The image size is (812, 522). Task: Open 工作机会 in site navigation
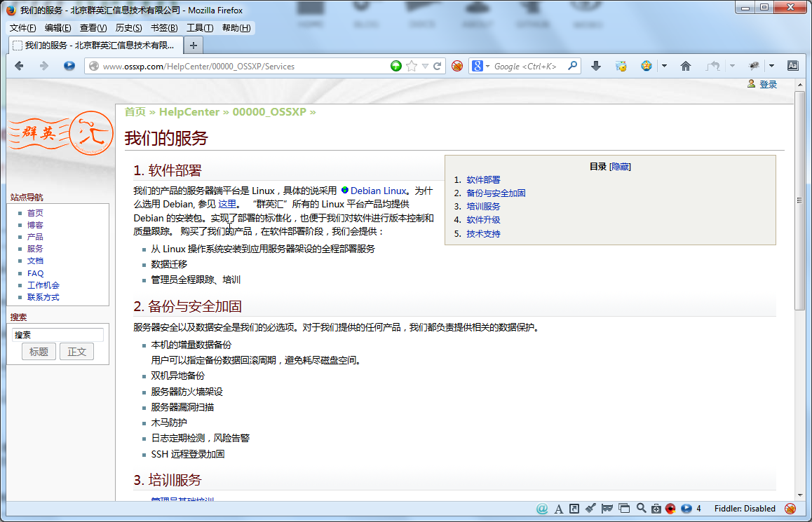[43, 285]
